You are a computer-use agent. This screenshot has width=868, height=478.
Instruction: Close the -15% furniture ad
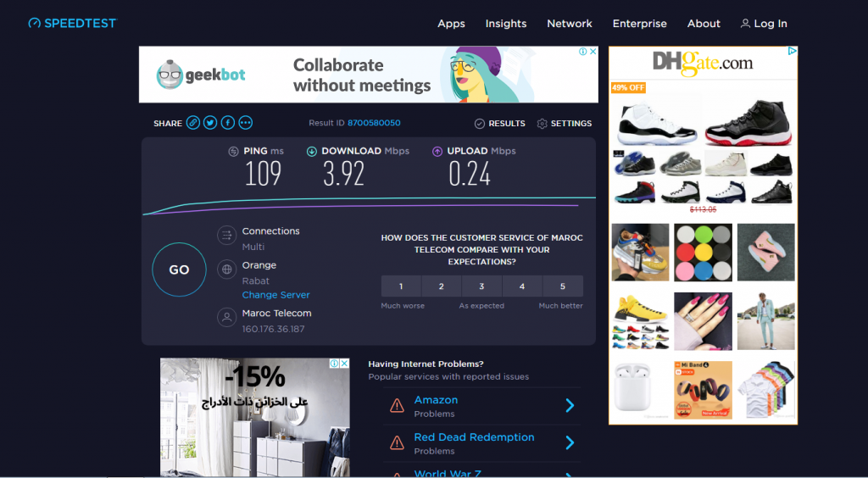(344, 364)
